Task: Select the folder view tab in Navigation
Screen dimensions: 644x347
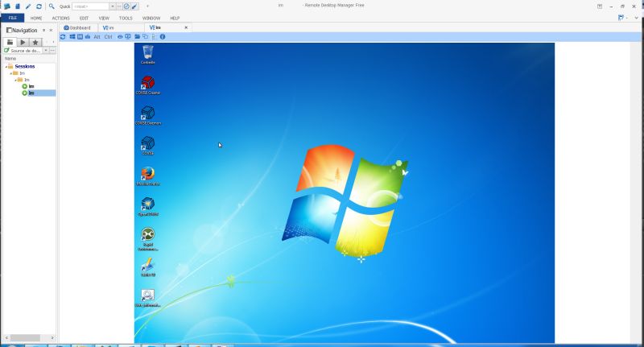Action: tap(10, 42)
